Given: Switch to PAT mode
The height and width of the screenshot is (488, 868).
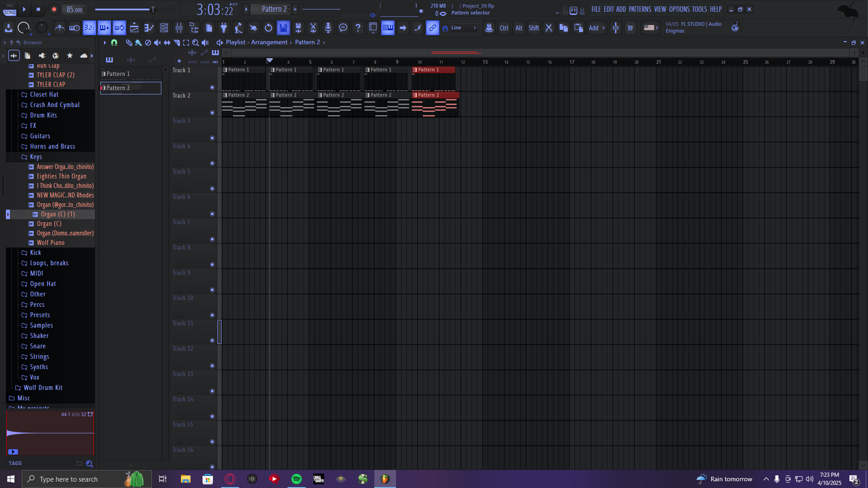Looking at the screenshot, I should pos(10,6).
